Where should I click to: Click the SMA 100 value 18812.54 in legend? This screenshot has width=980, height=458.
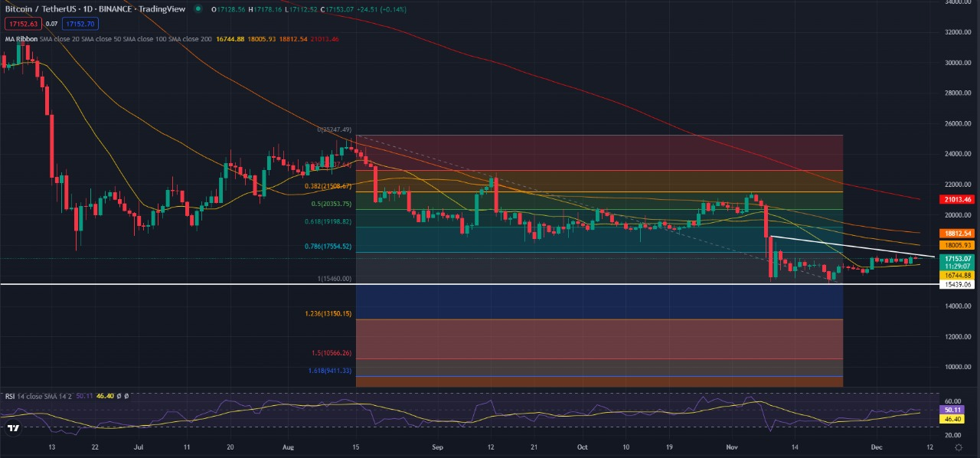[292, 38]
